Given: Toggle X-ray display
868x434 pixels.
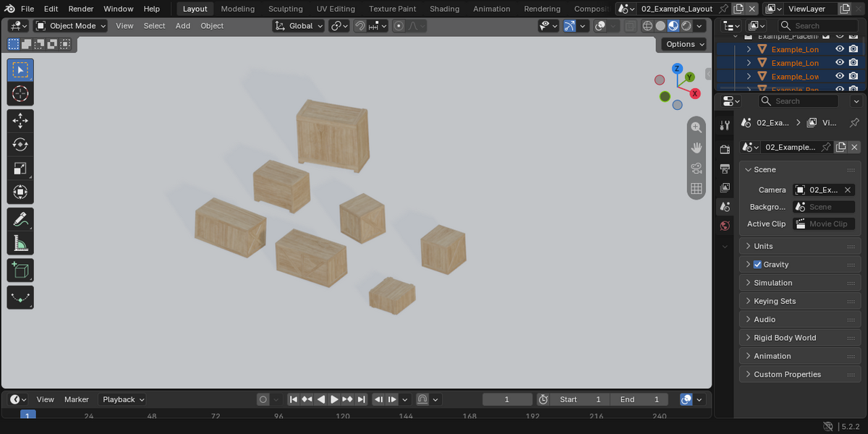Looking at the screenshot, I should tap(630, 26).
